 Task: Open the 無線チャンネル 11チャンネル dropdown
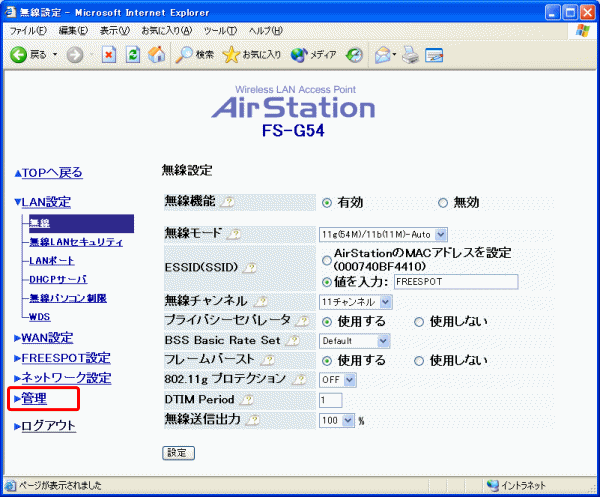(x=355, y=302)
